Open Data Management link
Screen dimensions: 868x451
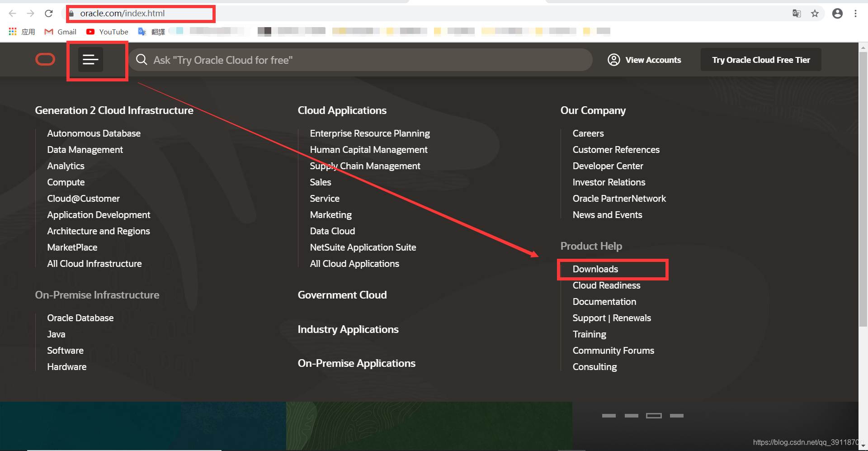coord(85,150)
